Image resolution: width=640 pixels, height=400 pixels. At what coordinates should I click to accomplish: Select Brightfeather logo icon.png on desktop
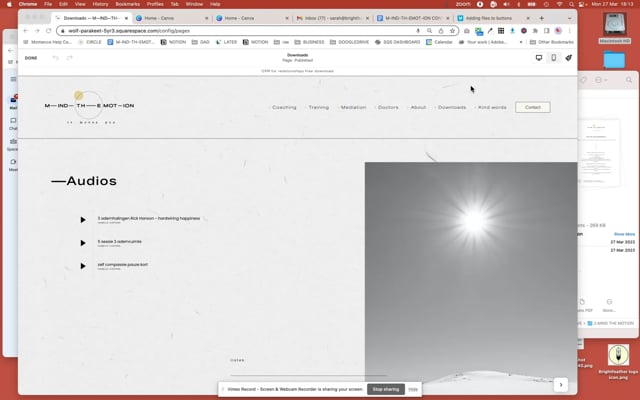click(618, 362)
